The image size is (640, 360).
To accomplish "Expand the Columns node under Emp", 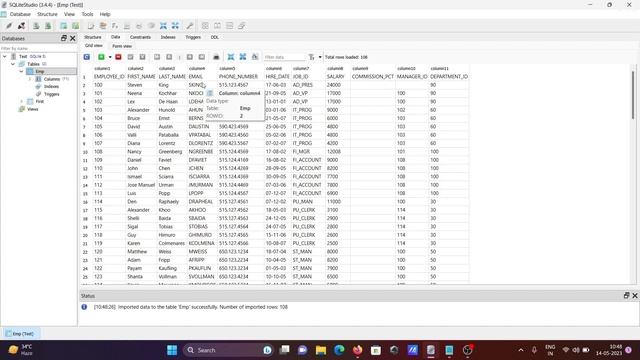I will point(29,79).
